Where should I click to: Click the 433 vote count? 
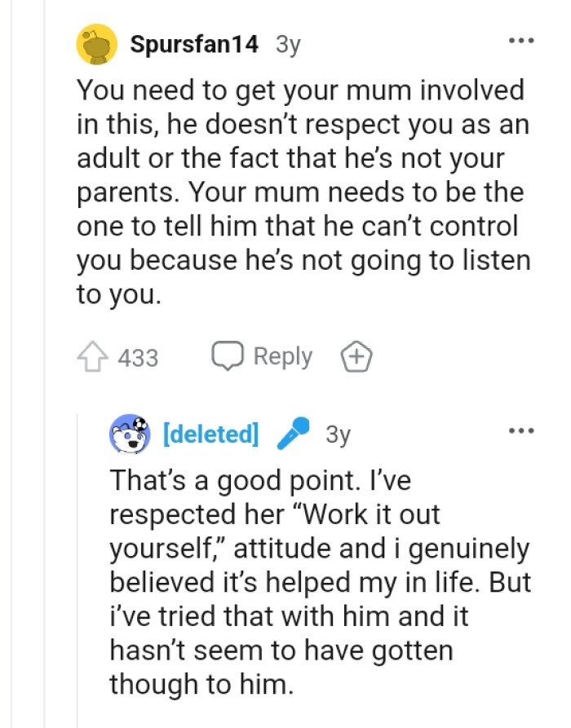[137, 357]
